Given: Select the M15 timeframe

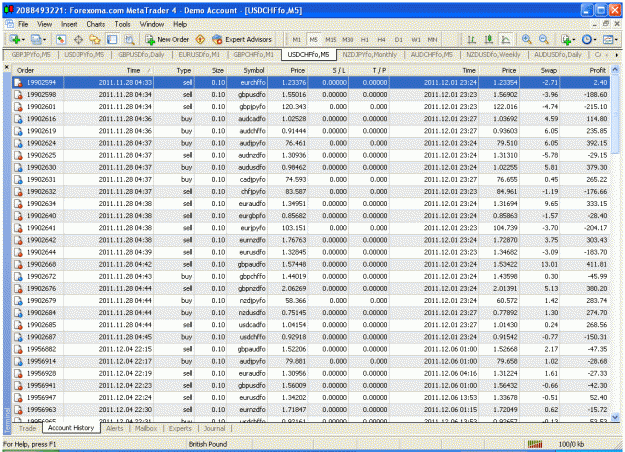Looking at the screenshot, I should click(x=330, y=40).
